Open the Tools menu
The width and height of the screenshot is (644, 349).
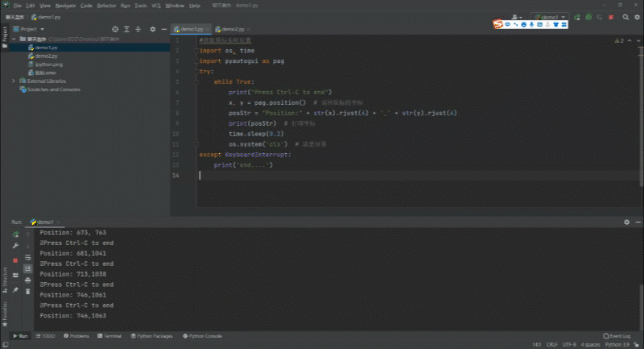point(140,6)
